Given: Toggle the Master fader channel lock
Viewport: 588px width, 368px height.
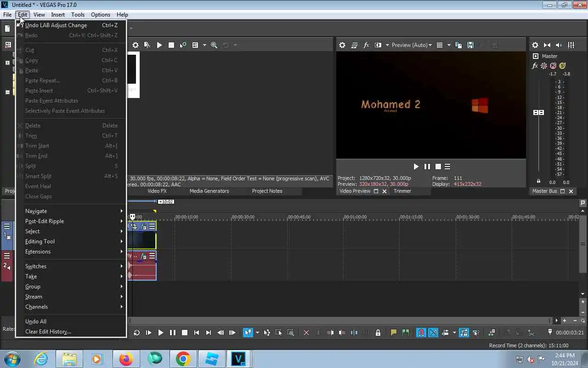Looking at the screenshot, I should tap(539, 181).
